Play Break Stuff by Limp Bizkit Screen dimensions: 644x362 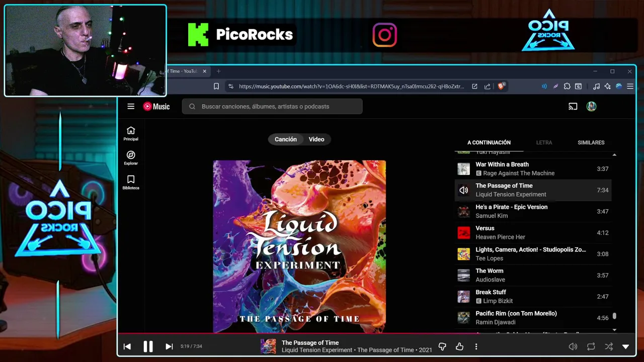click(533, 297)
